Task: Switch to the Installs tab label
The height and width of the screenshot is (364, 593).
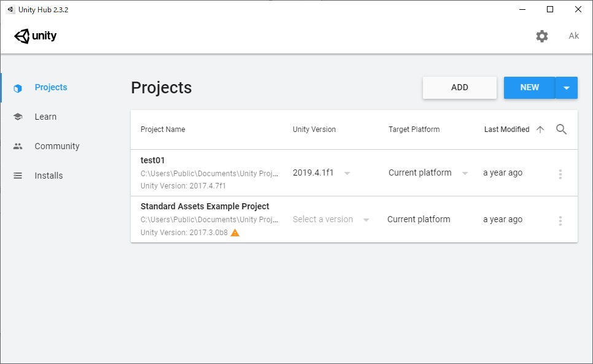Action: (x=48, y=176)
